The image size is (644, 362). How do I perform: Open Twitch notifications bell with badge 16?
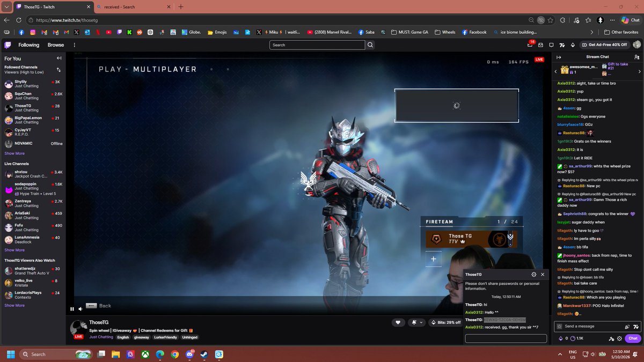pos(530,45)
